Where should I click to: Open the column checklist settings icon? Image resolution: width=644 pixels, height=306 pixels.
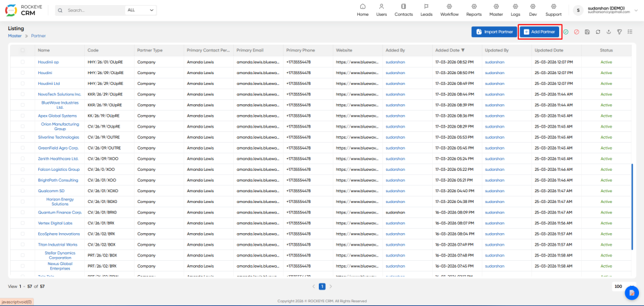pos(630,32)
